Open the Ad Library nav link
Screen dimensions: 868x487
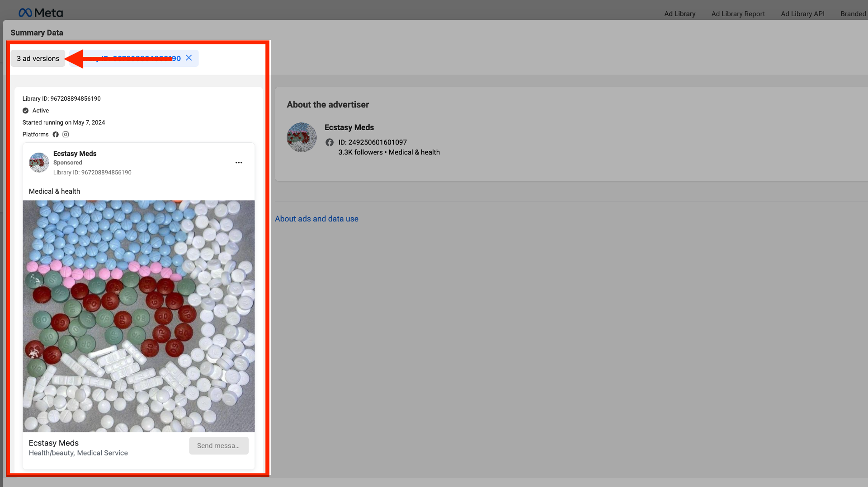pos(679,14)
